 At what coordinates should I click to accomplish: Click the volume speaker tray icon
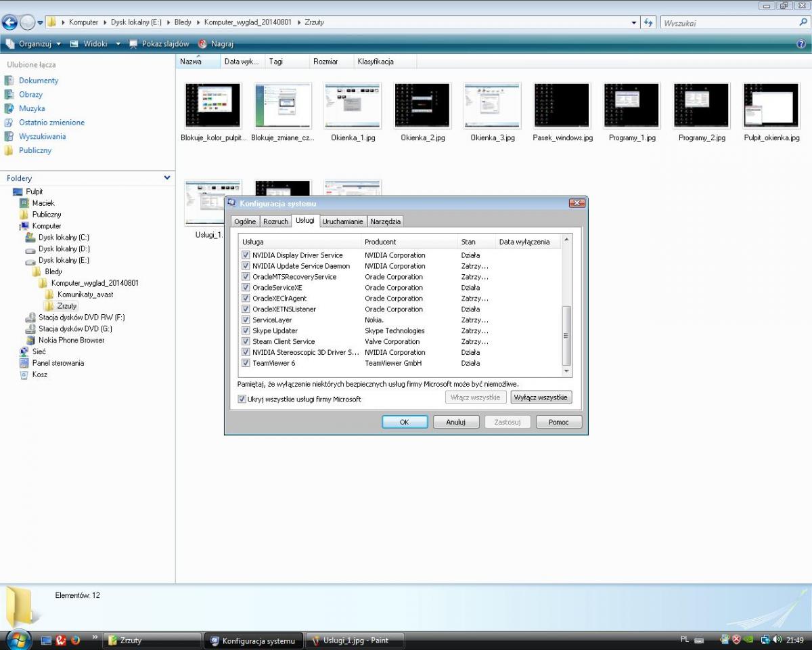777,640
